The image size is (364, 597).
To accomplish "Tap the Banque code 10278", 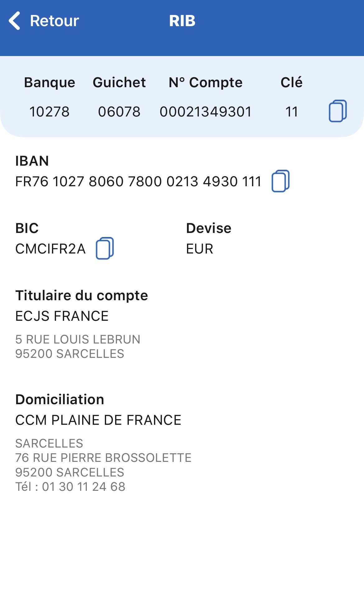I will (49, 111).
